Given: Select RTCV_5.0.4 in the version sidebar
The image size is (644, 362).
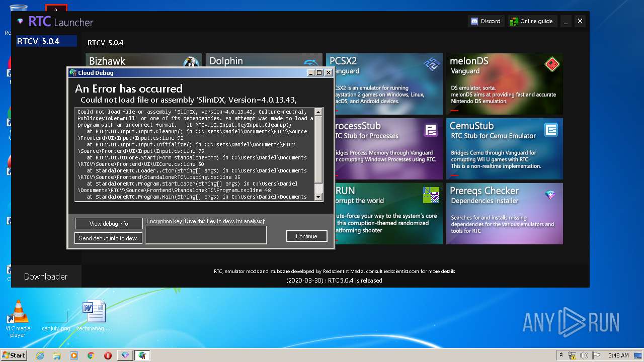Looking at the screenshot, I should pyautogui.click(x=46, y=41).
